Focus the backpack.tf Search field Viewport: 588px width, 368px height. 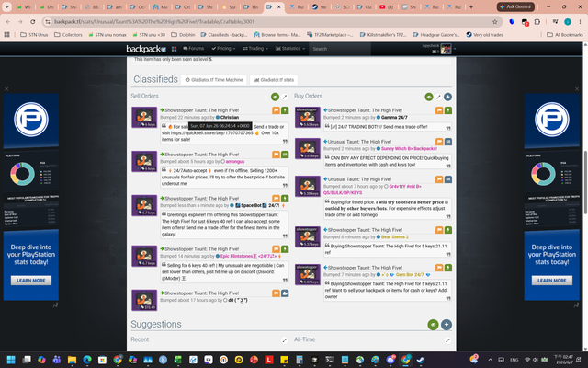(340, 49)
